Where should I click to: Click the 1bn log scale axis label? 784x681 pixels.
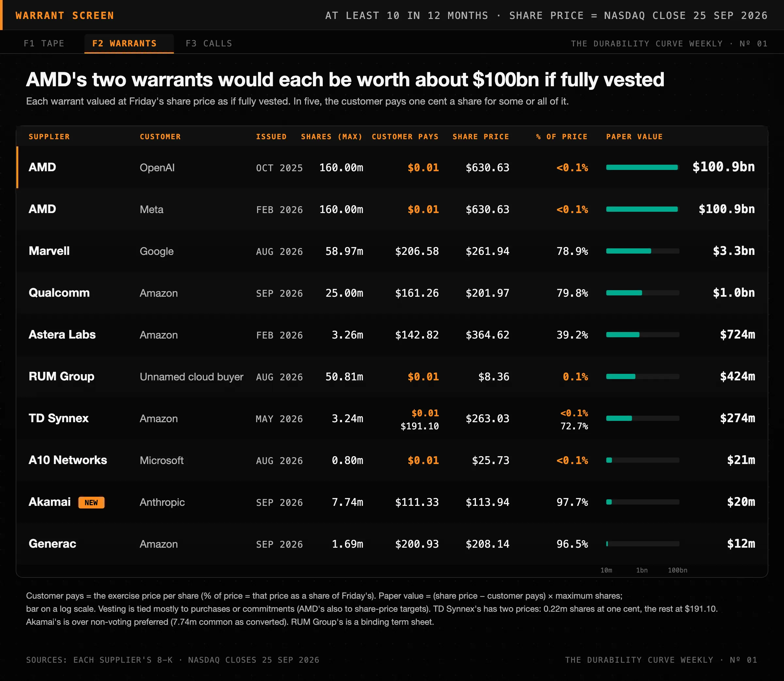coord(642,570)
